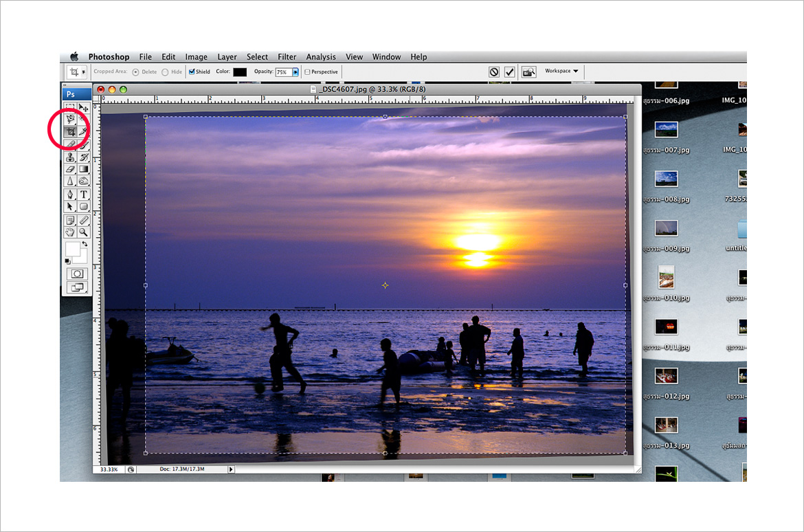Select the Crop tool in the toolbox

click(70, 131)
